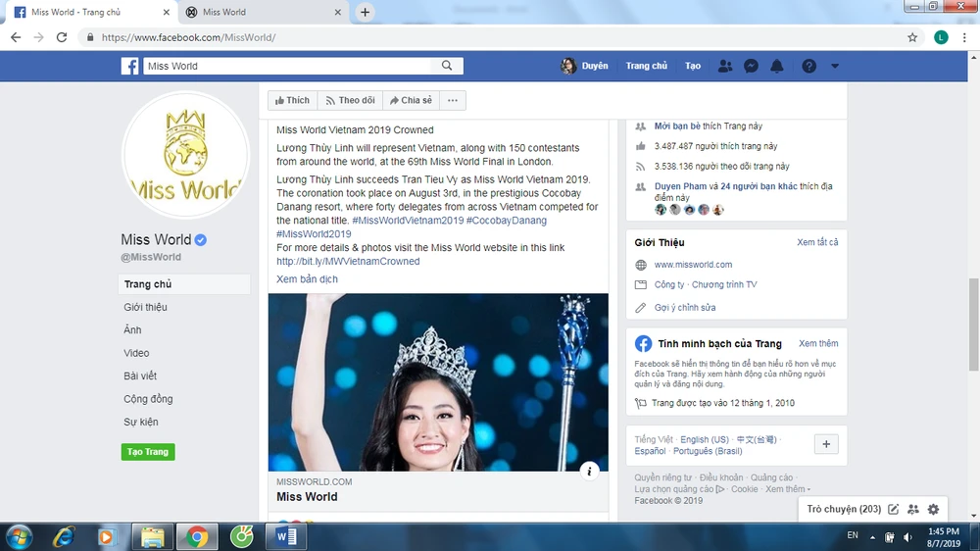This screenshot has width=980, height=551.
Task: Open the bit.ly MWVietnamCrowned link
Action: coord(348,262)
